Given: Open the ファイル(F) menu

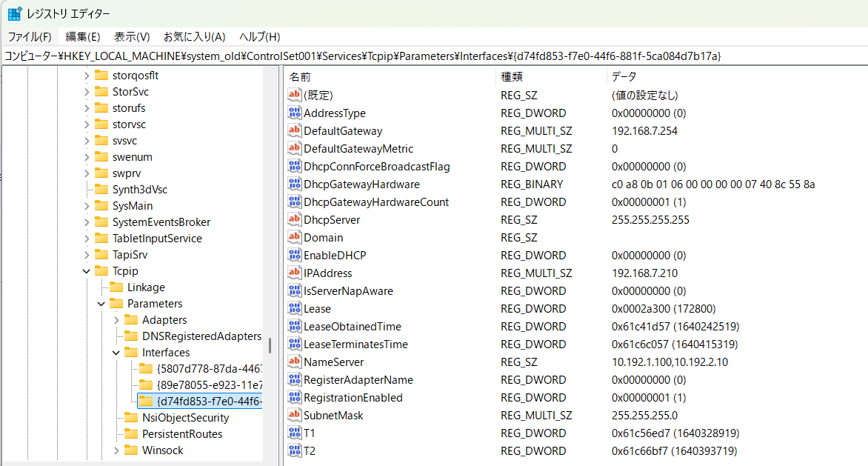Looking at the screenshot, I should click(30, 36).
